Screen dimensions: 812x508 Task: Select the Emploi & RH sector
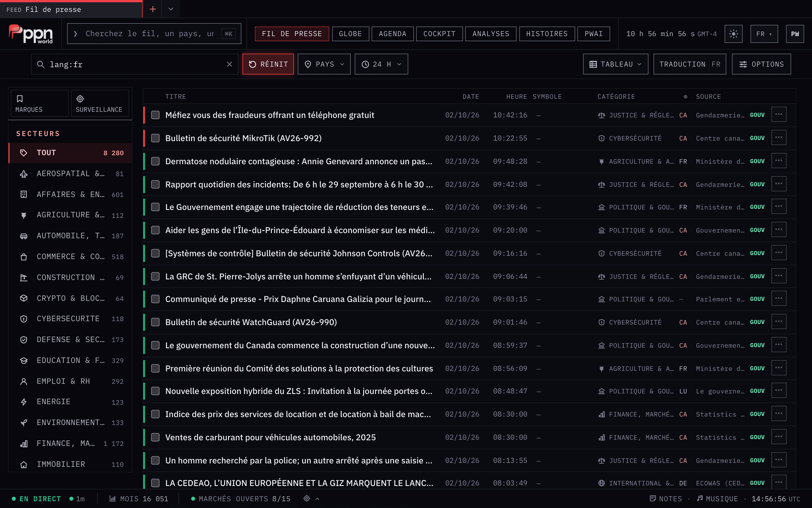click(70, 381)
